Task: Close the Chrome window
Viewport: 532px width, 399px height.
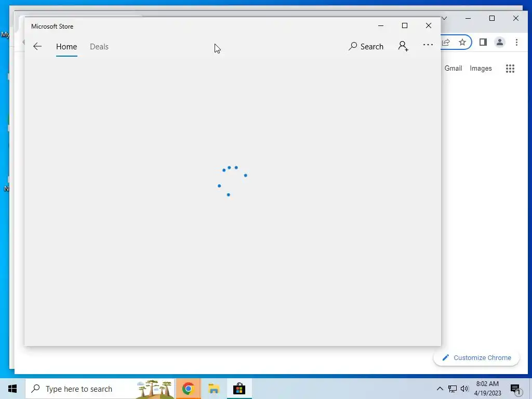Action: (x=516, y=18)
